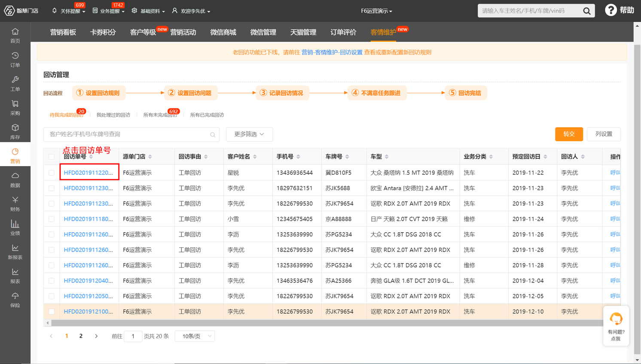The height and width of the screenshot is (364, 641).
Task: Open the 财务 finance sidebar icon
Action: (x=15, y=203)
